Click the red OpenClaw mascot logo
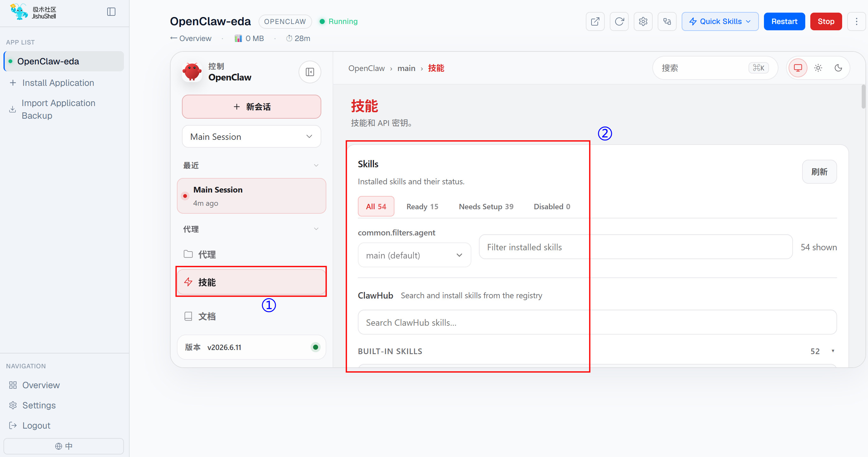The image size is (868, 457). (x=192, y=72)
